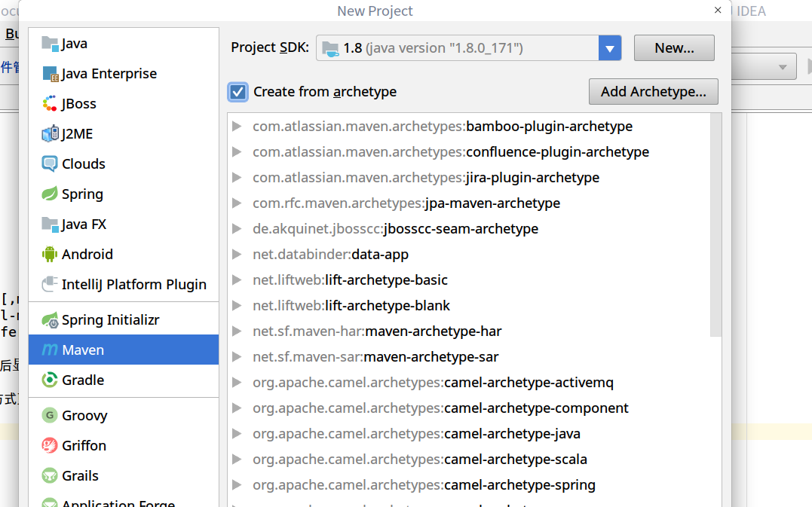Expand camel-archetype-java entry
This screenshot has height=507, width=812.
click(237, 433)
